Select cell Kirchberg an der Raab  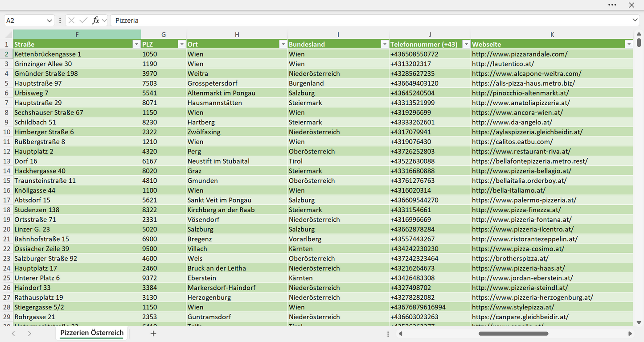point(237,210)
